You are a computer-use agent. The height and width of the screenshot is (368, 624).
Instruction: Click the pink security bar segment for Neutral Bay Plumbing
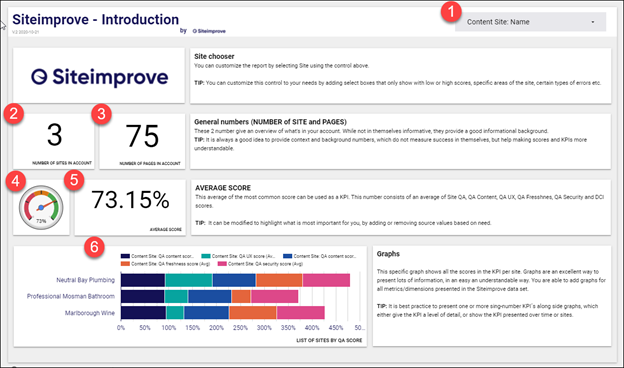[x=326, y=280]
